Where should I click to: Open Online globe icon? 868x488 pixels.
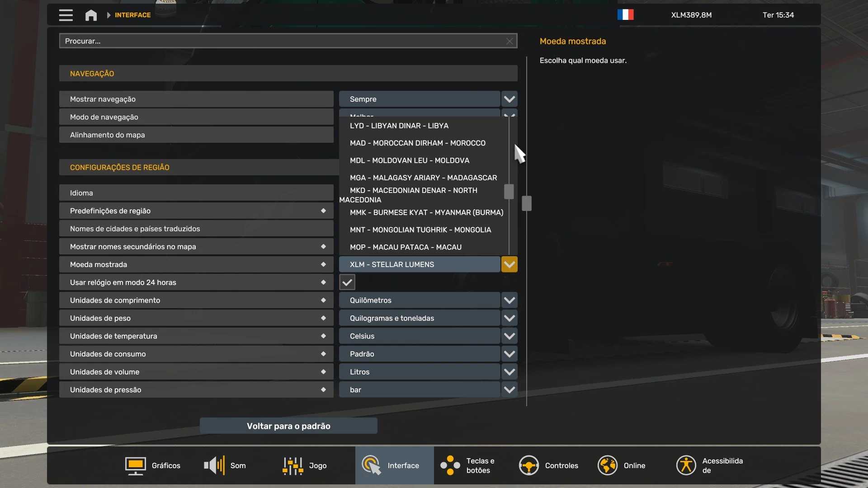click(607, 465)
